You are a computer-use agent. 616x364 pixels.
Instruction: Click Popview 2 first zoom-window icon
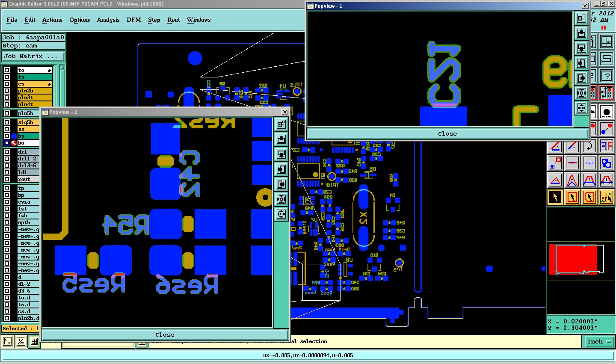coord(281,124)
